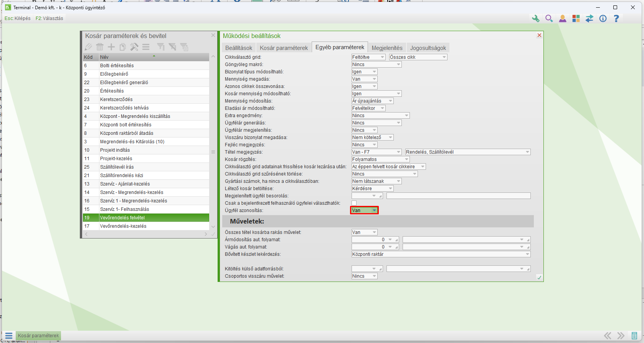
Task: Expand the Visszáru bizonylat 'Nem kötelező' dropdown
Action: [x=373, y=138]
